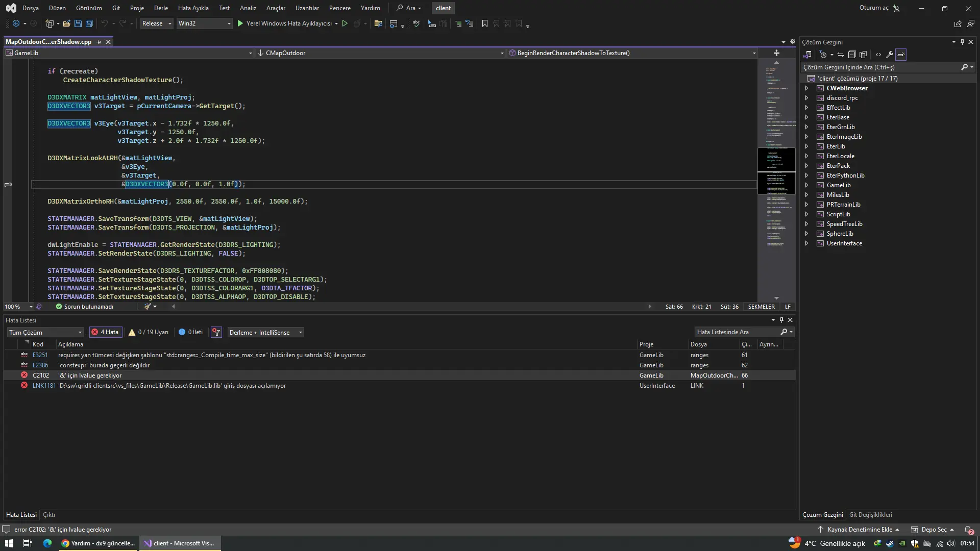This screenshot has height=551, width=980.
Task: Expand the EterPythonLib project node
Action: point(806,176)
